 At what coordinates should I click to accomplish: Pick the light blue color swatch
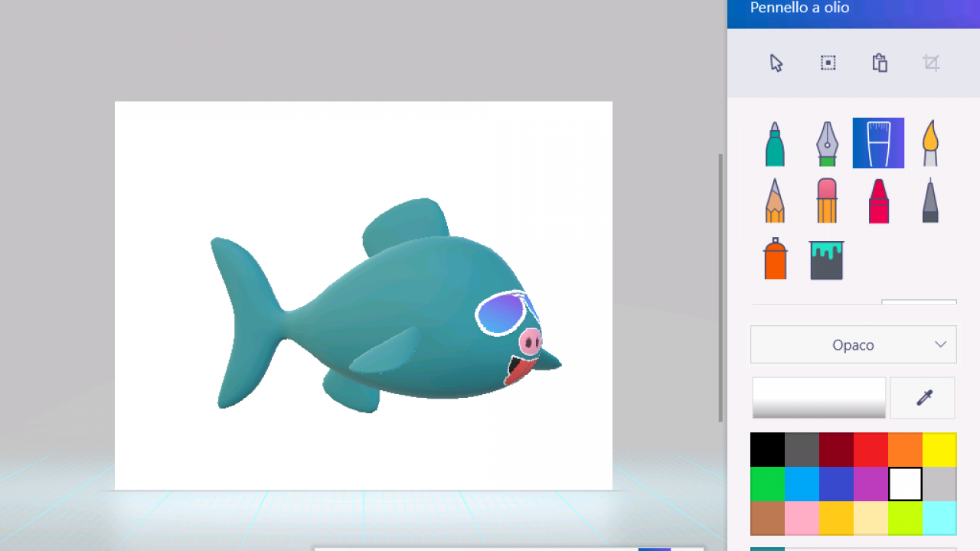coord(802,484)
